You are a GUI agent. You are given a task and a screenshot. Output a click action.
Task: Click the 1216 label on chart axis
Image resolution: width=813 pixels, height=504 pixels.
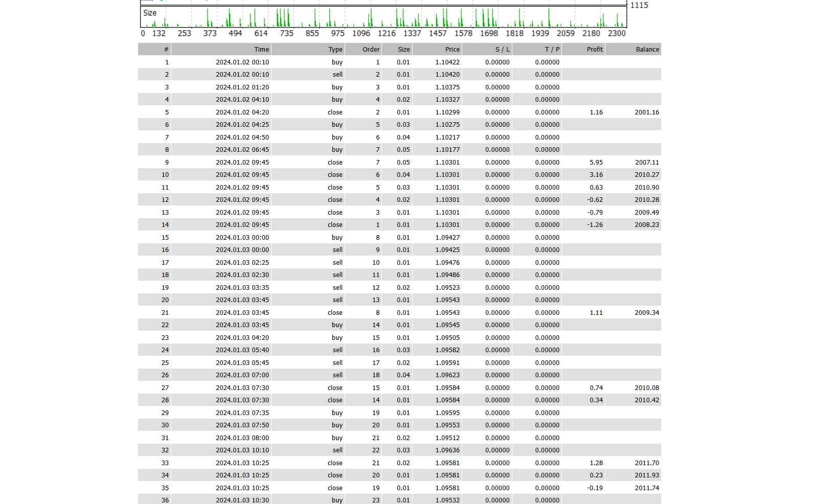(387, 33)
